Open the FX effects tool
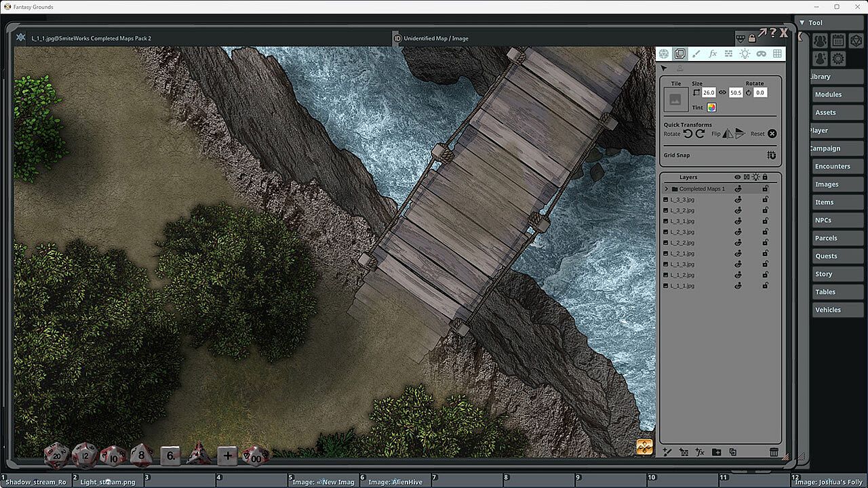This screenshot has width=868, height=488. tap(713, 54)
